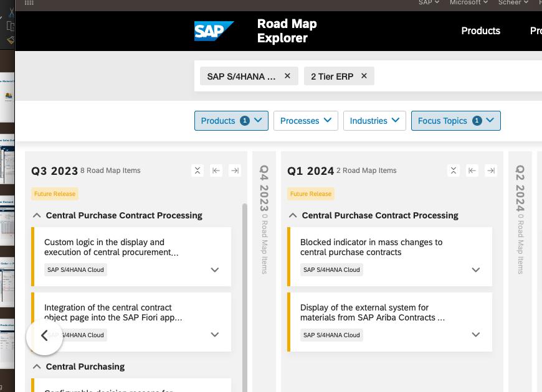Click move-left arrow icon in Q1 2024 header
The width and height of the screenshot is (542, 392).
(x=472, y=170)
